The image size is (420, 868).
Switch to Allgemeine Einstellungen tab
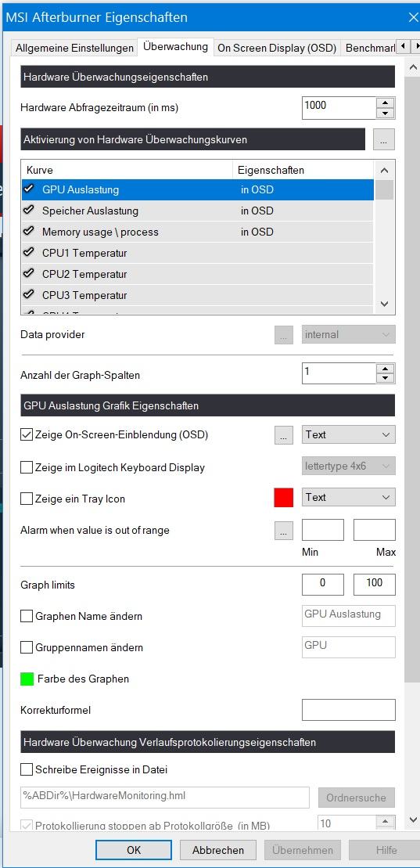[x=74, y=48]
